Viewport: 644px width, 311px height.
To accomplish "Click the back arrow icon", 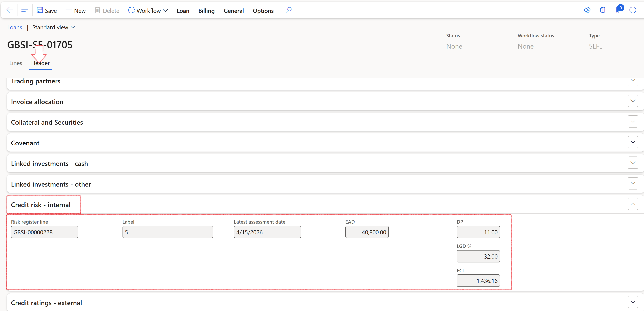I will coord(10,10).
